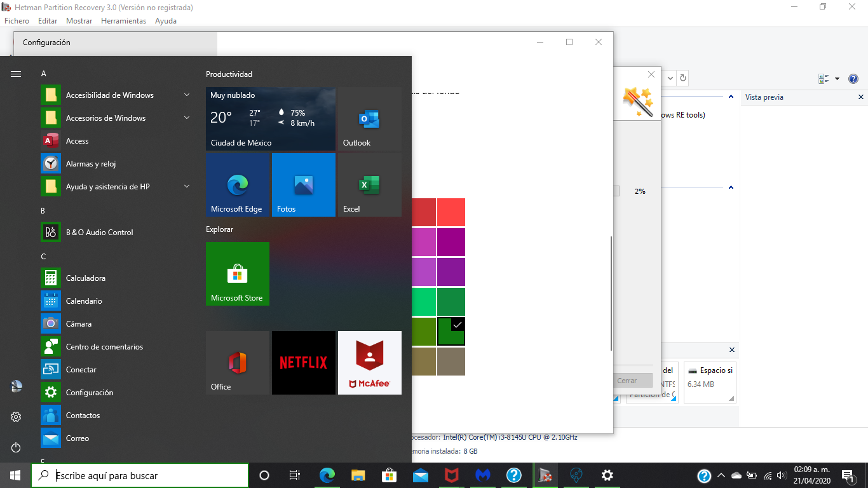Open Hetman address bar dropdown

pos(670,78)
